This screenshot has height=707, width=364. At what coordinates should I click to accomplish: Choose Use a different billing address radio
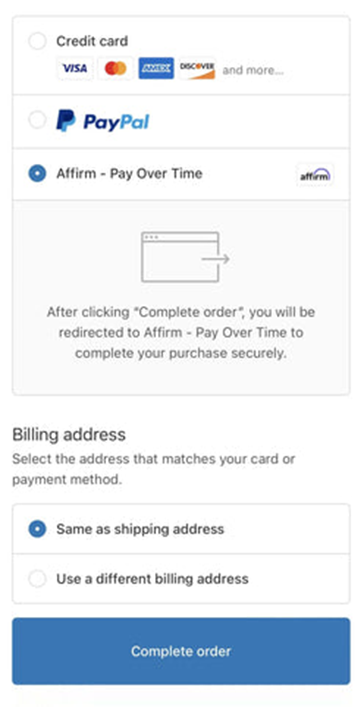point(37,578)
